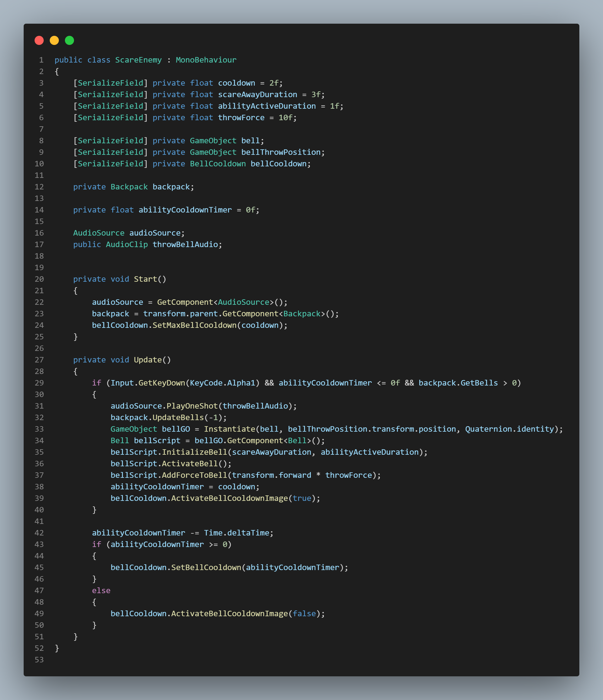The height and width of the screenshot is (700, 603).
Task: Select the "PlayOneShot" method call
Action: 192,406
